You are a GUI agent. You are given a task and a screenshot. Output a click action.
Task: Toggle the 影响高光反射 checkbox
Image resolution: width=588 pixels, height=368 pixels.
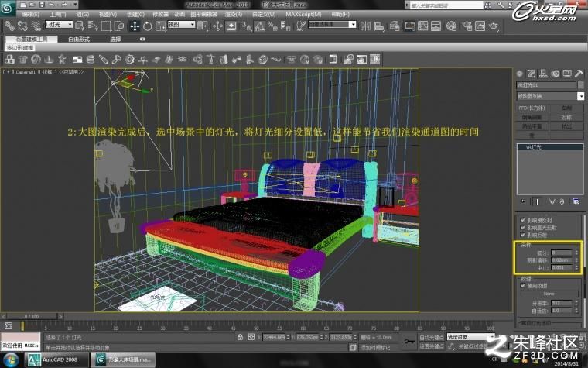[x=523, y=228]
